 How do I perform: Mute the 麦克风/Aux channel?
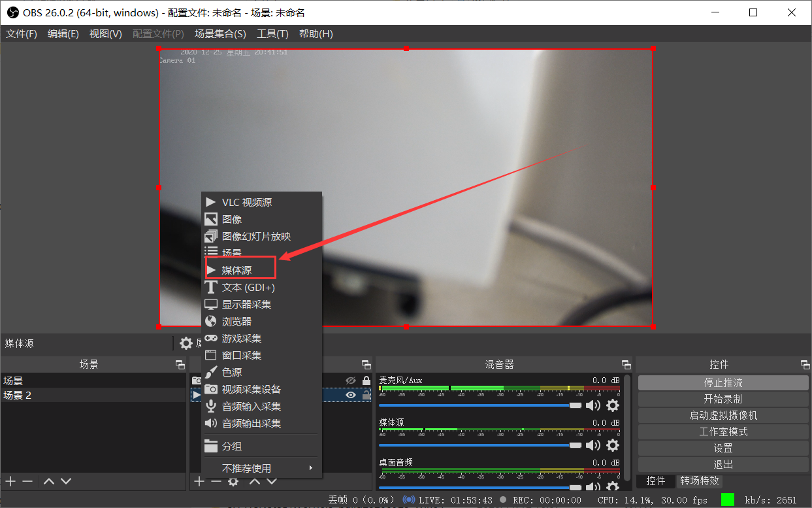593,405
